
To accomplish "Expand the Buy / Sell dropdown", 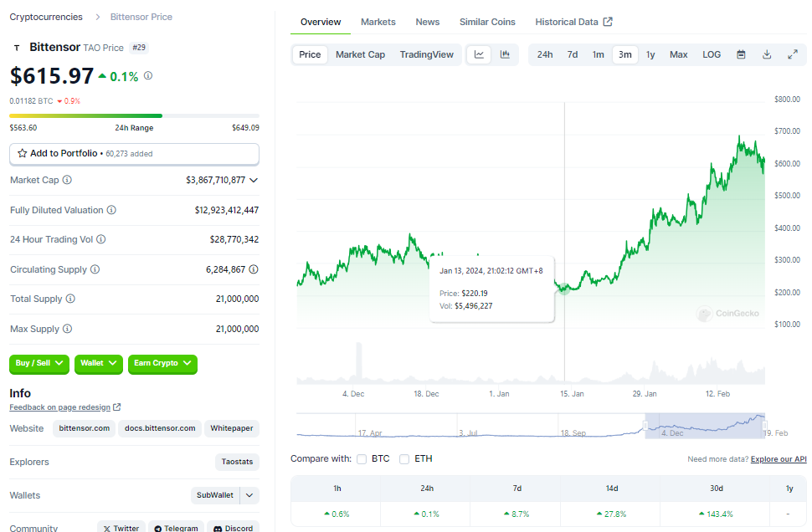I will [x=39, y=363].
